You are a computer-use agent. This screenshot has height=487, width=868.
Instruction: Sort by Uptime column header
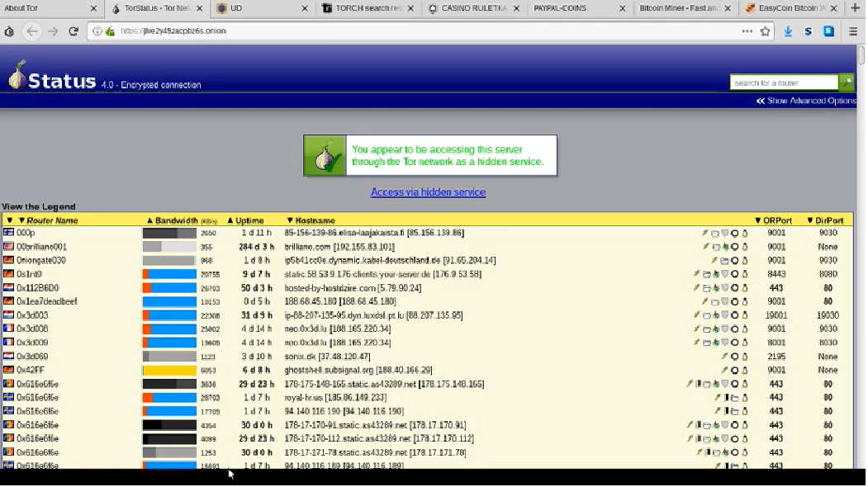point(249,220)
